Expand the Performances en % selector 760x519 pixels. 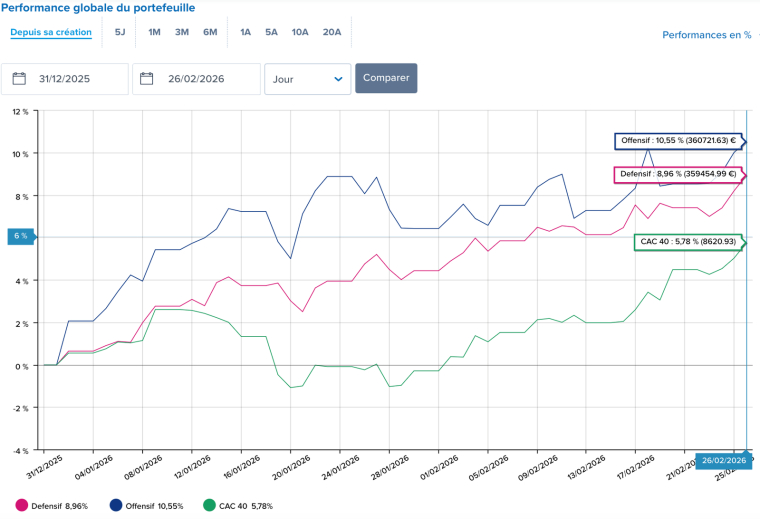[x=708, y=35]
